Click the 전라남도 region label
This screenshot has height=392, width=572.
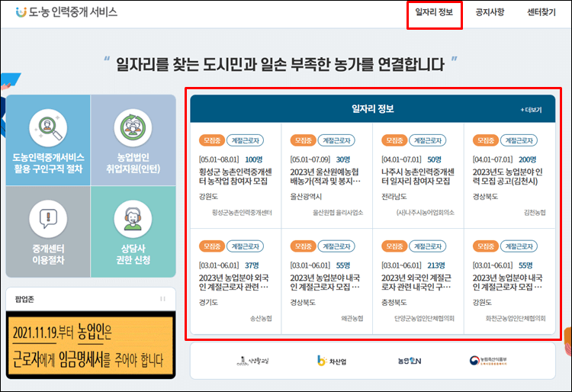coord(394,197)
